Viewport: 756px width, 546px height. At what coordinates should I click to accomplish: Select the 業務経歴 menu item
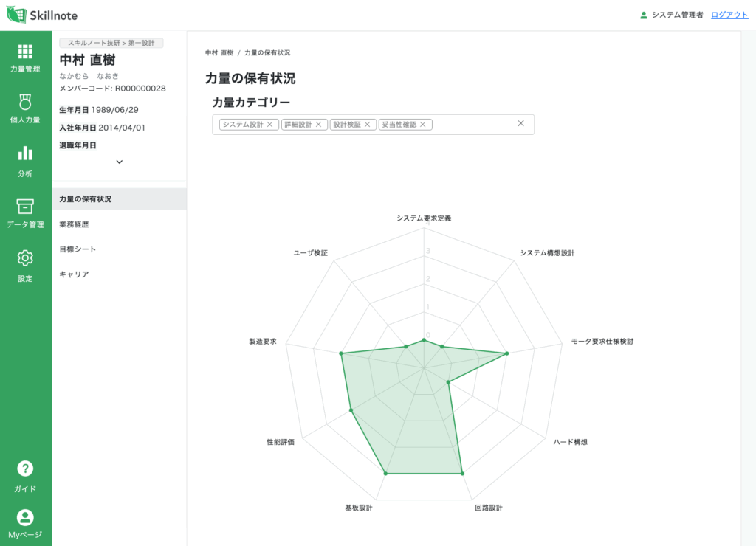pyautogui.click(x=74, y=224)
